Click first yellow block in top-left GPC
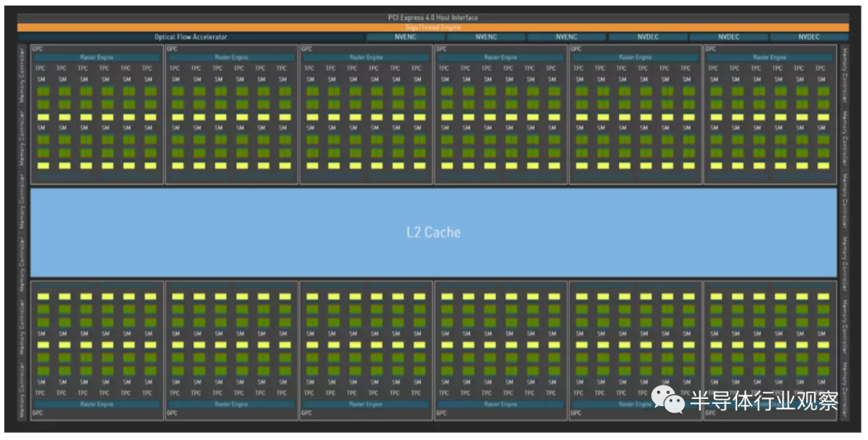Image resolution: width=868 pixels, height=440 pixels. (x=43, y=117)
